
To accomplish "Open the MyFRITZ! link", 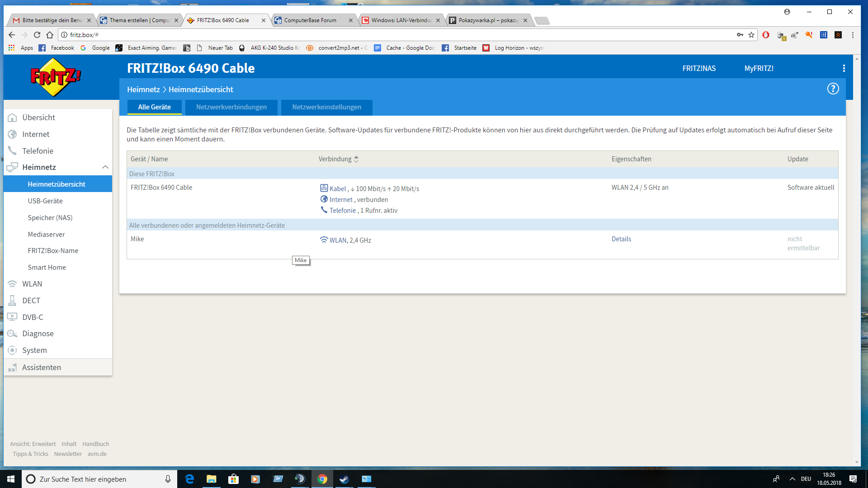I will point(759,68).
